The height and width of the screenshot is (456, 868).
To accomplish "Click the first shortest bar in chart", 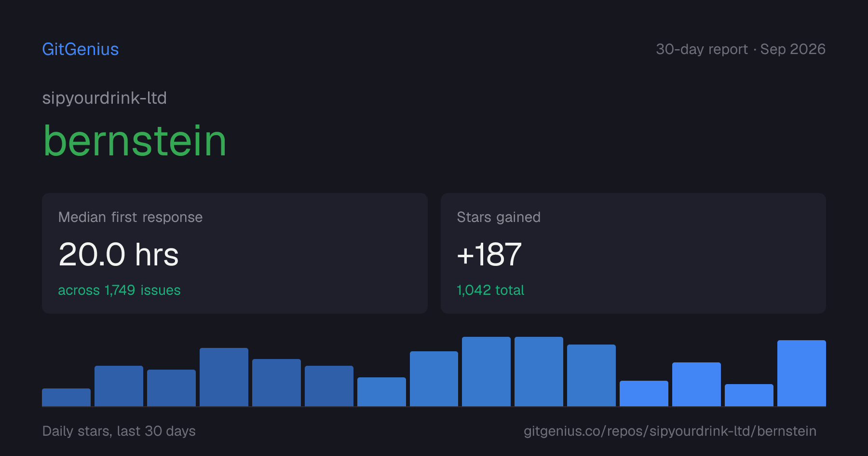I will [66, 397].
